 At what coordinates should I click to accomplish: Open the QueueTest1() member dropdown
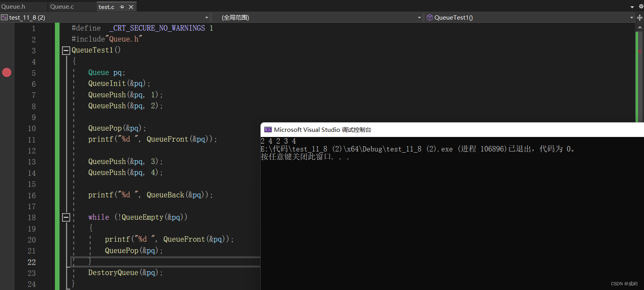click(x=631, y=18)
